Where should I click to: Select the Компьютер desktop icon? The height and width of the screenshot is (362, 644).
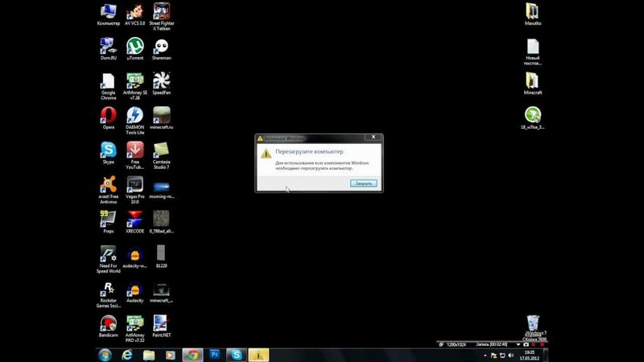pyautogui.click(x=109, y=14)
